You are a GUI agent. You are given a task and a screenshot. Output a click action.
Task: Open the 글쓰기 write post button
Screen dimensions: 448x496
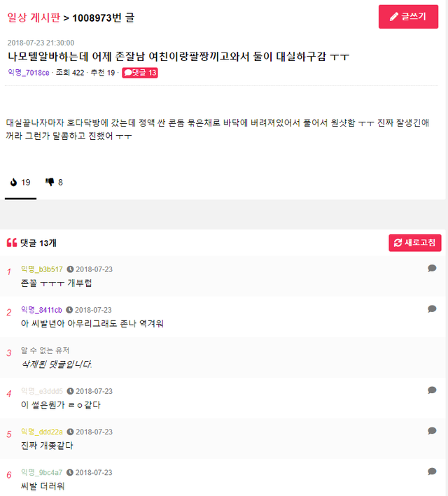408,17
